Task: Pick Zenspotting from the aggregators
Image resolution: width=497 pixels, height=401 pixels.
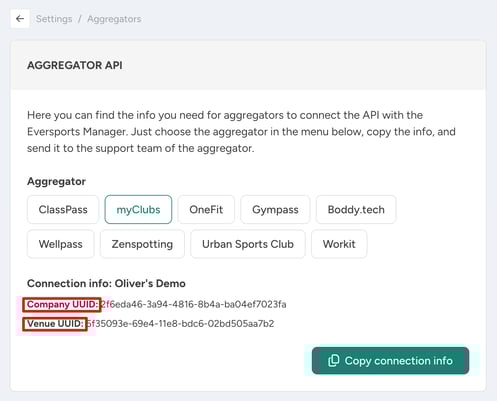Action: pyautogui.click(x=142, y=244)
